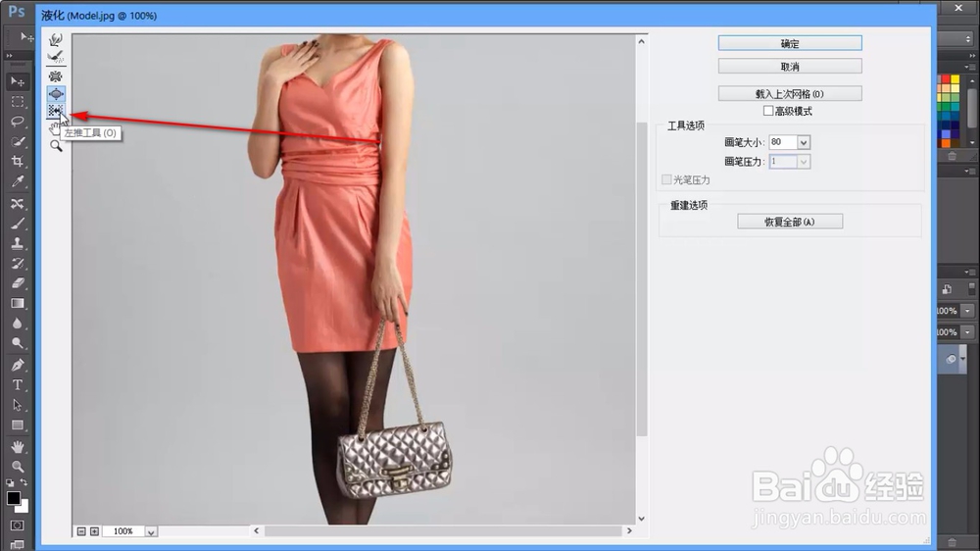This screenshot has width=980, height=551.
Task: Open layer fill dropdown arrow
Action: [x=967, y=332]
